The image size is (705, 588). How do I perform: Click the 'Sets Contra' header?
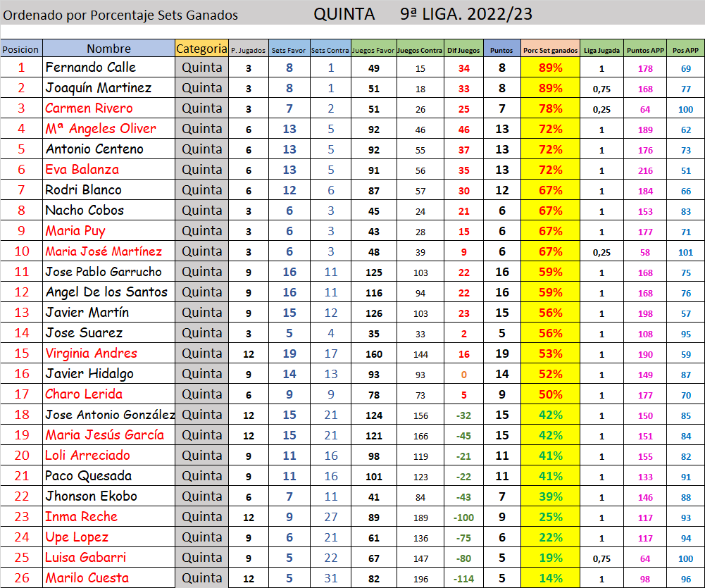coord(330,49)
